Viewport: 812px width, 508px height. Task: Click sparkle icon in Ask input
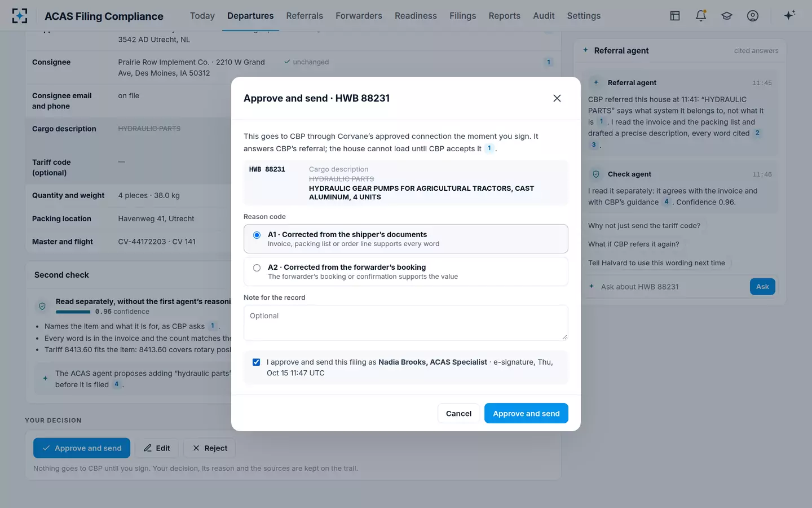tap(592, 286)
